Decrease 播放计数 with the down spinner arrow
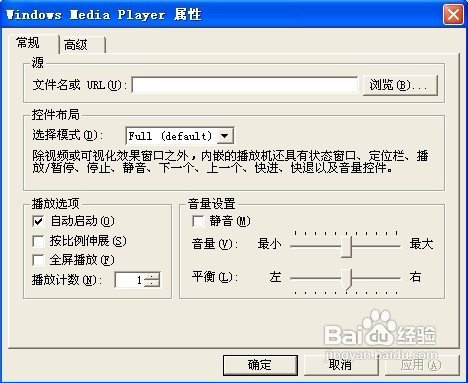Viewport: 468px width, 383px height. (153, 283)
